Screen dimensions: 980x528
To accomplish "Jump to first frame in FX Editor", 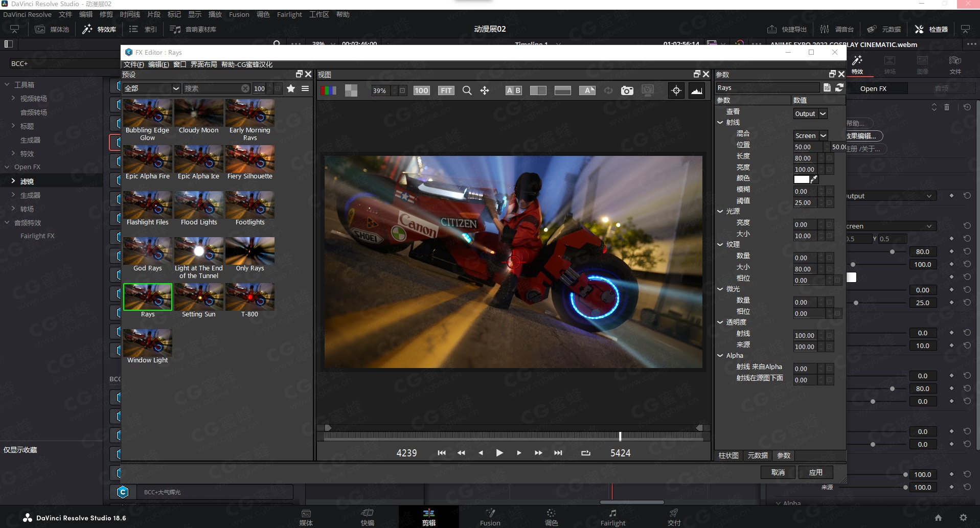I will click(x=442, y=453).
